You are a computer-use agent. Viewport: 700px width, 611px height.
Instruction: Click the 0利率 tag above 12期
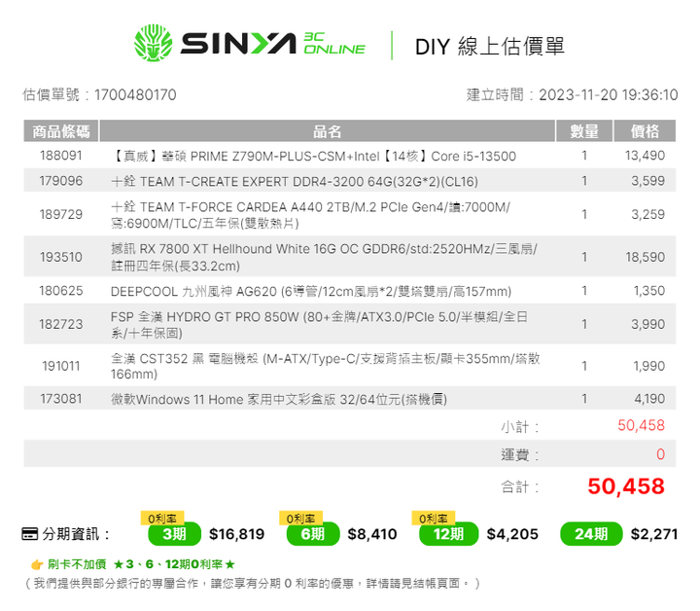click(433, 519)
